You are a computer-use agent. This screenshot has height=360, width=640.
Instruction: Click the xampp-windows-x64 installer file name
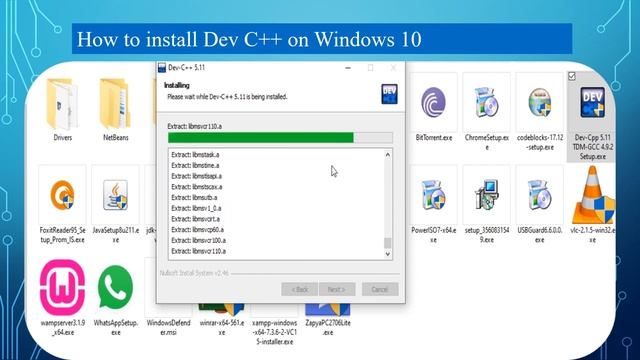275,332
